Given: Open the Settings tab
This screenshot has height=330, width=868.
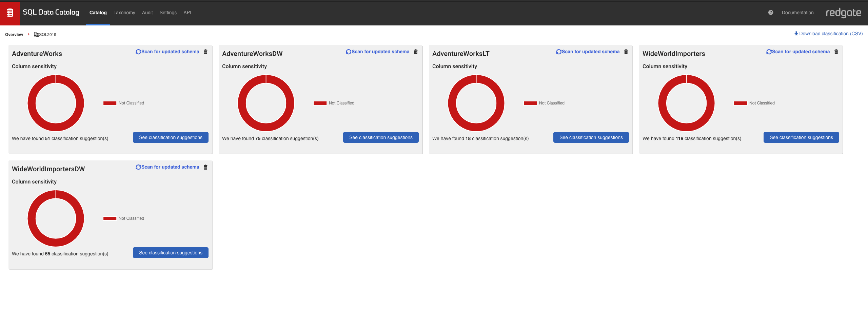Looking at the screenshot, I should (x=168, y=13).
